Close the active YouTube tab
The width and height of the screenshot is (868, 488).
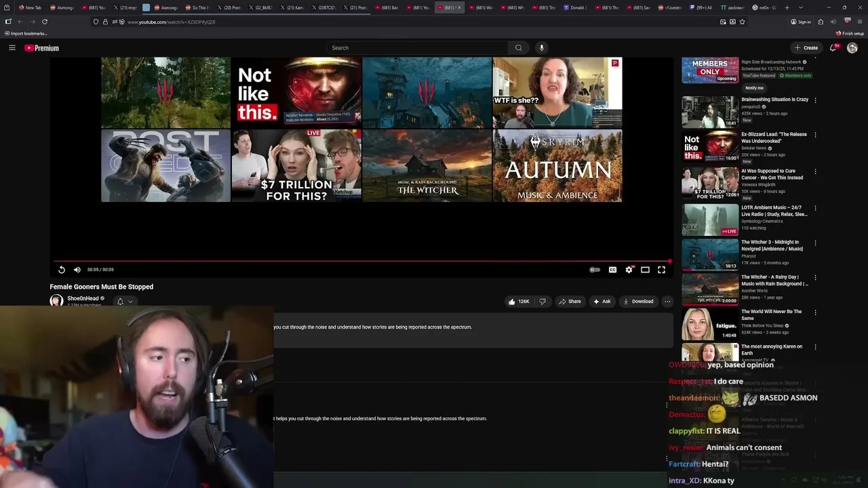[x=459, y=7]
